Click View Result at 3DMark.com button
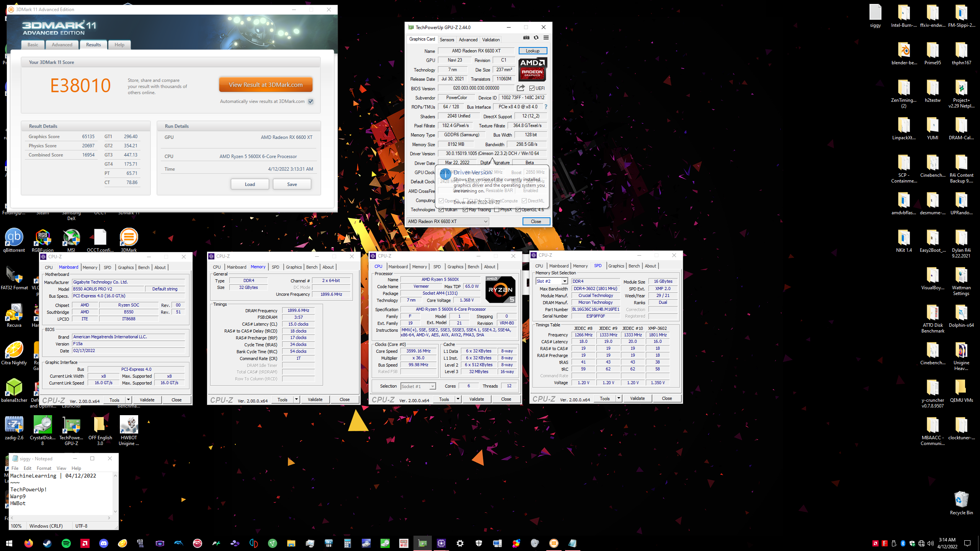This screenshot has height=551, width=980. coord(266,85)
